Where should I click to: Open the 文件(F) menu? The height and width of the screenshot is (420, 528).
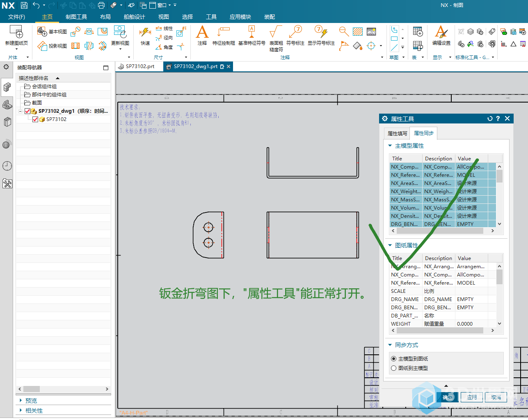pyautogui.click(x=16, y=17)
